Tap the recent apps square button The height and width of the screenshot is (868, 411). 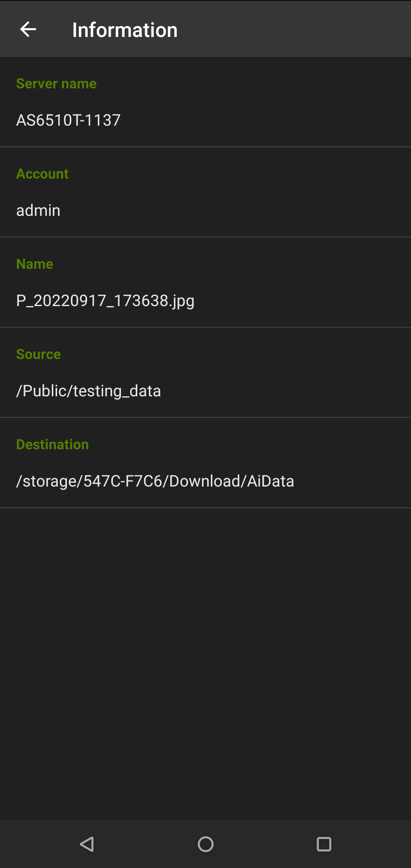[324, 844]
